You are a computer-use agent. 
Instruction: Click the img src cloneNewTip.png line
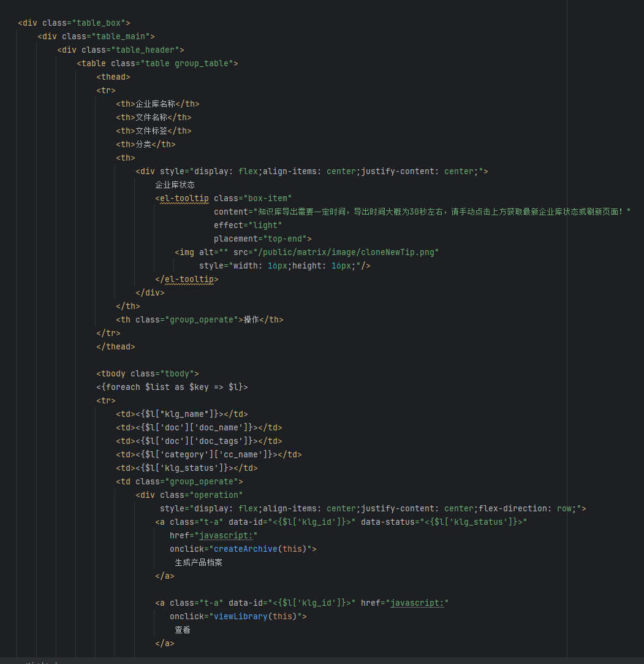coord(307,253)
